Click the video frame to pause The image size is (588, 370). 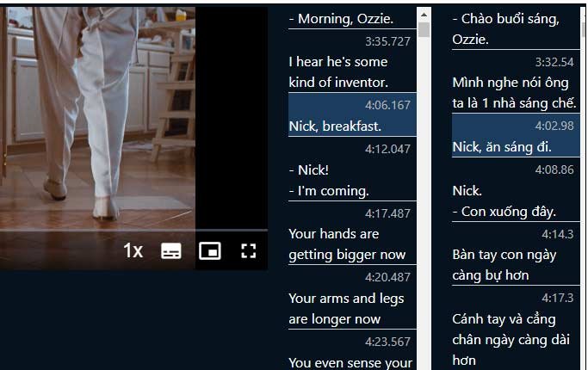[x=97, y=113]
